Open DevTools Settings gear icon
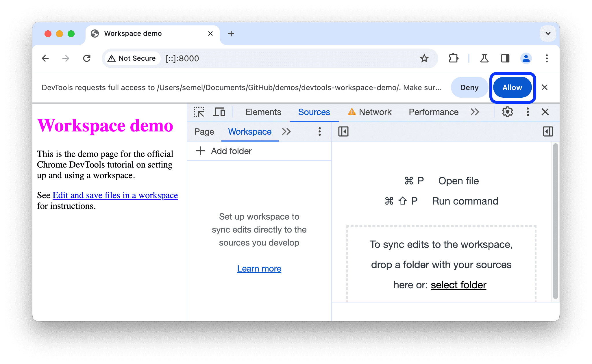The width and height of the screenshot is (592, 364). pos(507,112)
